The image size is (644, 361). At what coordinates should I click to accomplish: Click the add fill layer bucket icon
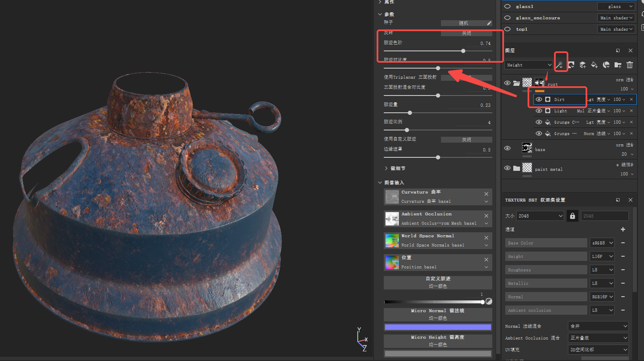594,65
